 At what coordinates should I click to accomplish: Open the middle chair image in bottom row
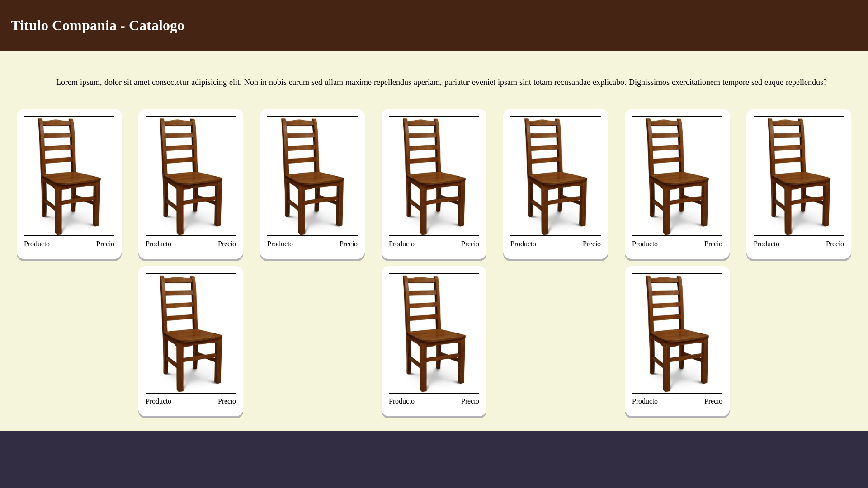coord(434,333)
